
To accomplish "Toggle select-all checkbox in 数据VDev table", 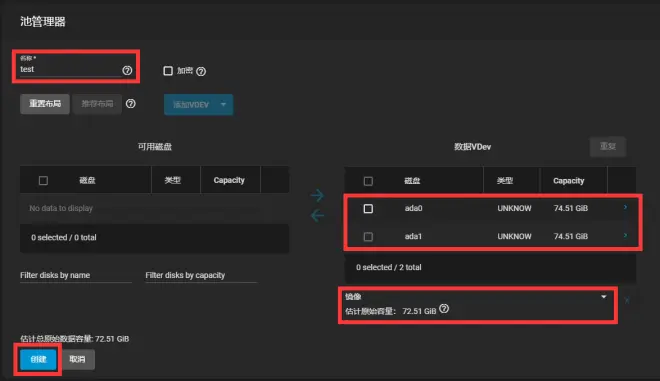I will 368,181.
